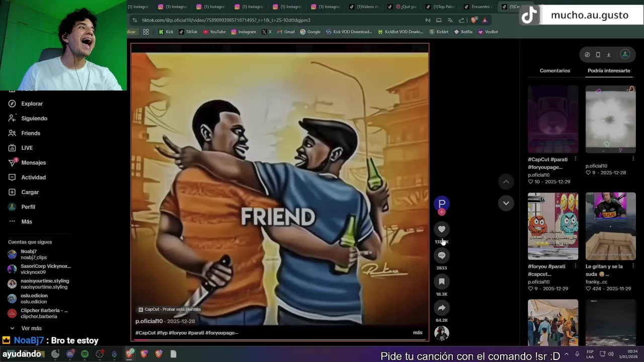Click translate page icon in address bar

pyautogui.click(x=450, y=20)
